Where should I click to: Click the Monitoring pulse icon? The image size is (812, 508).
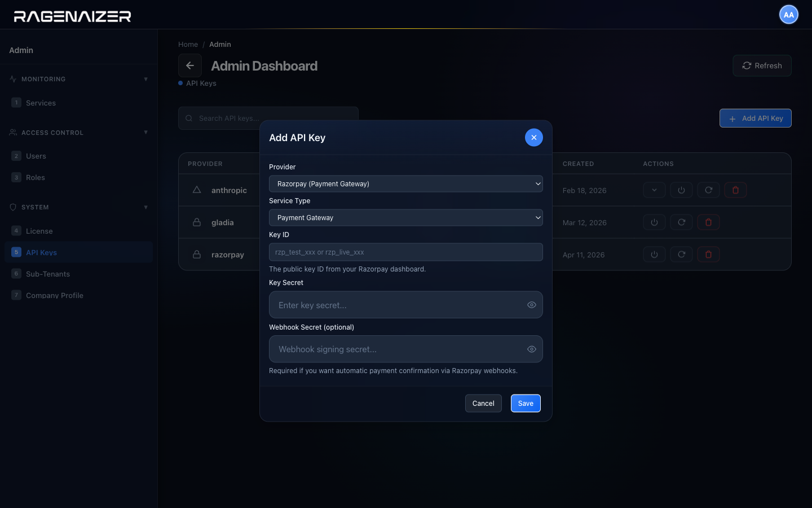[13, 79]
